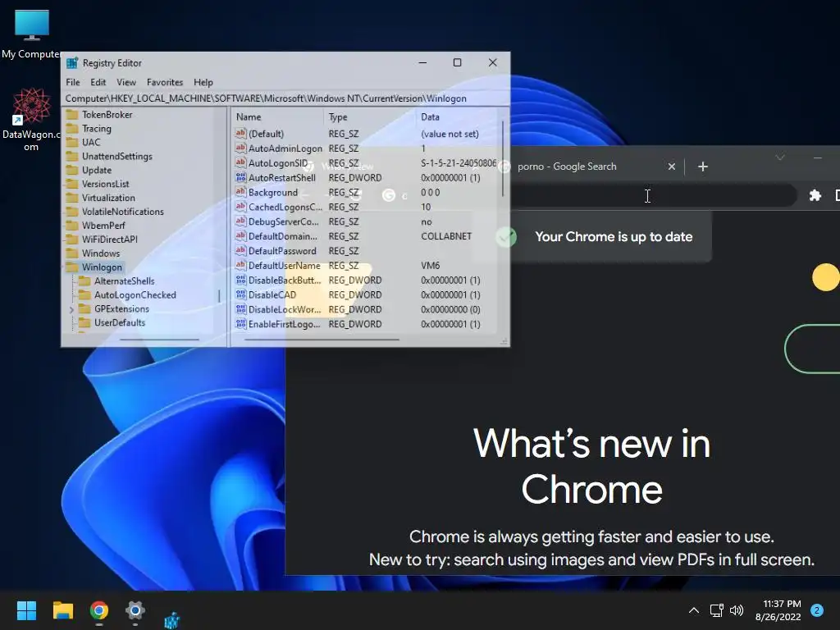
Task: Select the WiFiDirectAPI key
Action: (x=109, y=240)
